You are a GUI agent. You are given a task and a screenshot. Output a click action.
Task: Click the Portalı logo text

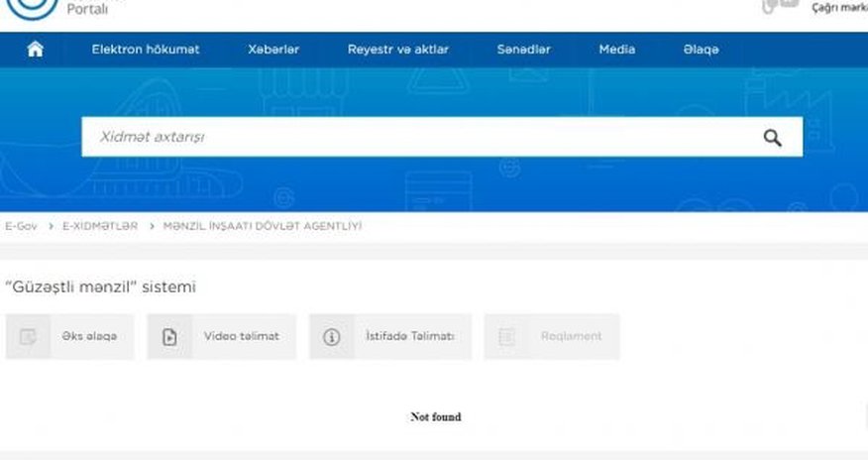(x=87, y=9)
